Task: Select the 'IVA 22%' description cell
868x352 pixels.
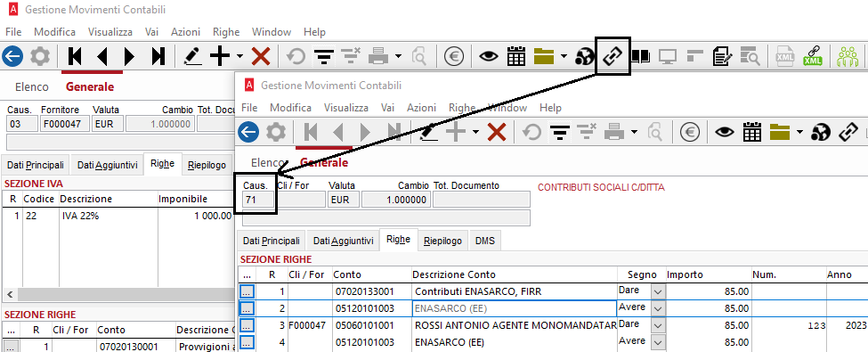Action: (x=108, y=217)
